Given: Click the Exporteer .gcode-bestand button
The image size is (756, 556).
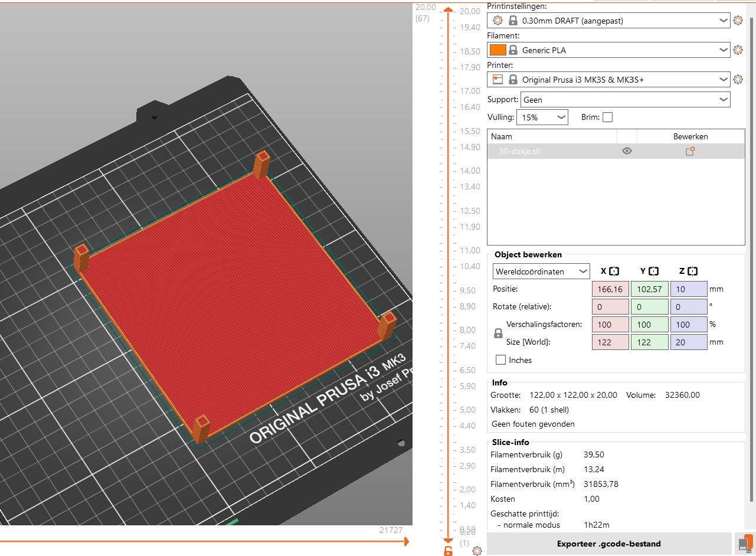Looking at the screenshot, I should [608, 544].
